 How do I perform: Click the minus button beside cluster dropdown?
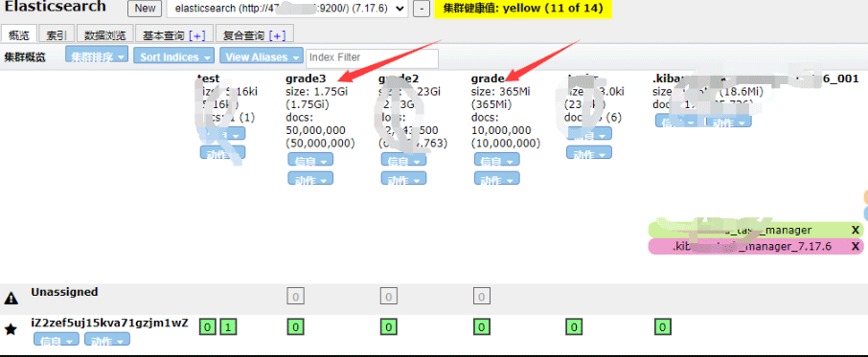422,9
